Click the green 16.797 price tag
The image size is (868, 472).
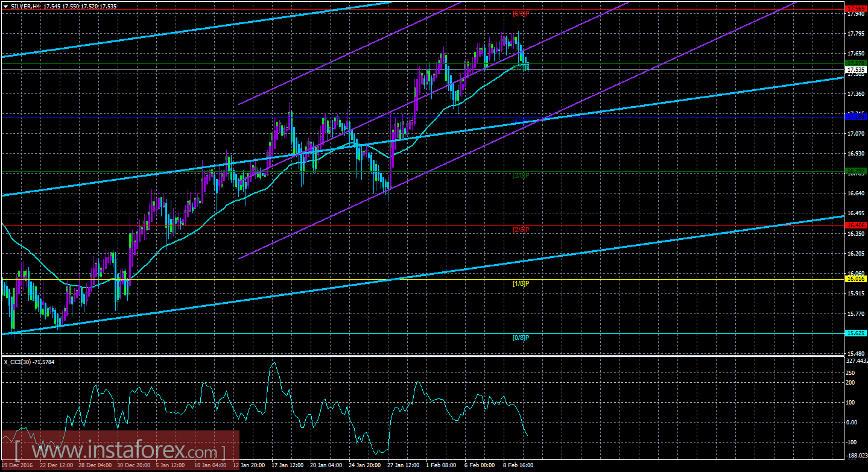pos(856,172)
